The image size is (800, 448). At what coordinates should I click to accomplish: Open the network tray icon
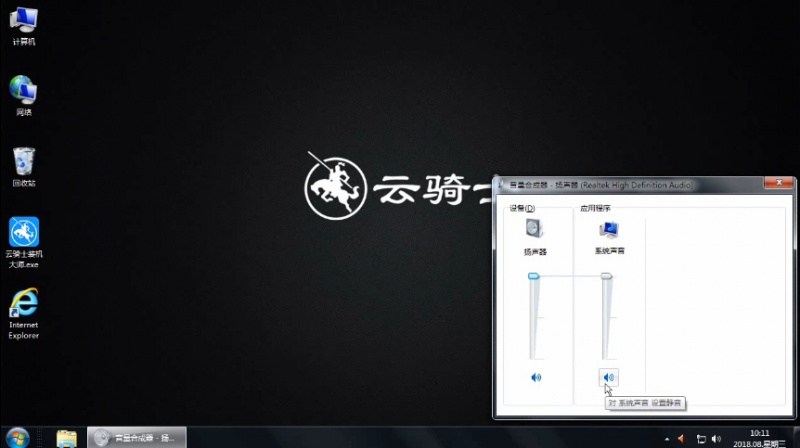(x=701, y=439)
